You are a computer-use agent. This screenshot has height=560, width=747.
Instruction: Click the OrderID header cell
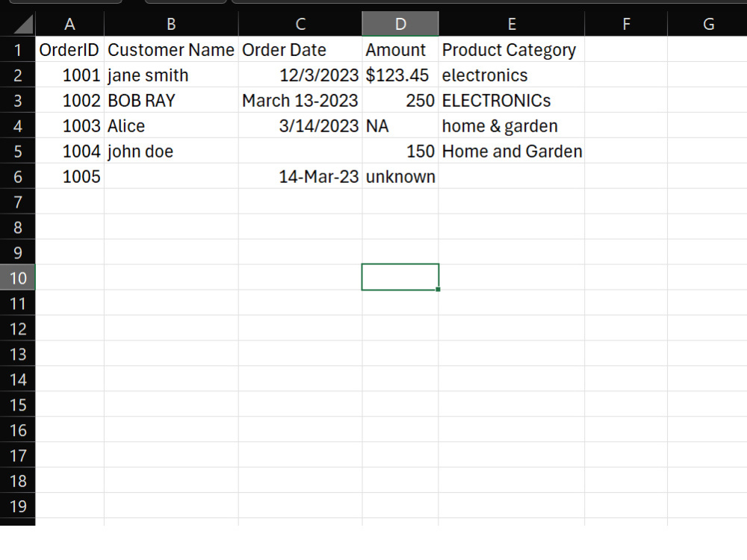69,49
